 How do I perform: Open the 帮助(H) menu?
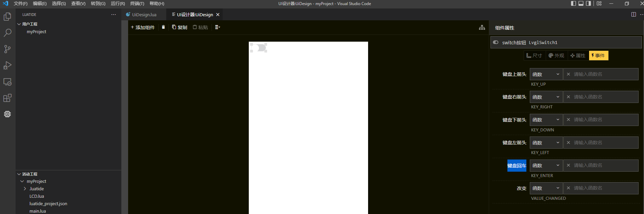pos(157,3)
